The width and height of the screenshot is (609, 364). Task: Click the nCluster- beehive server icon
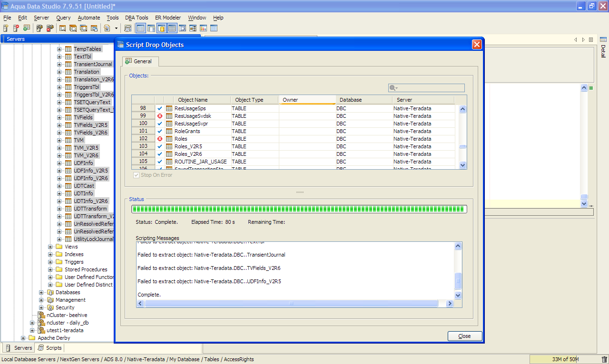(41, 315)
